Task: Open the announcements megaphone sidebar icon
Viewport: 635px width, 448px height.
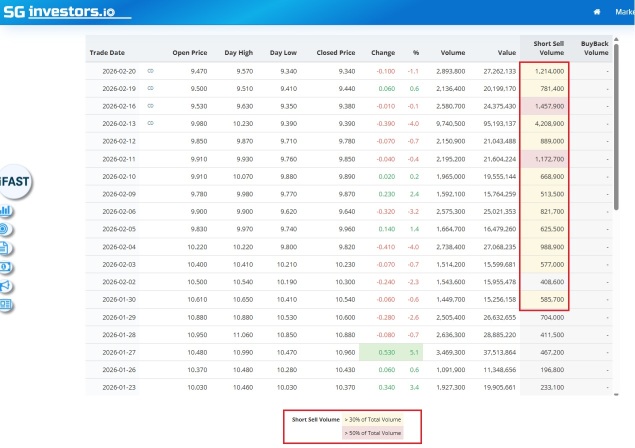Action: pyautogui.click(x=6, y=286)
